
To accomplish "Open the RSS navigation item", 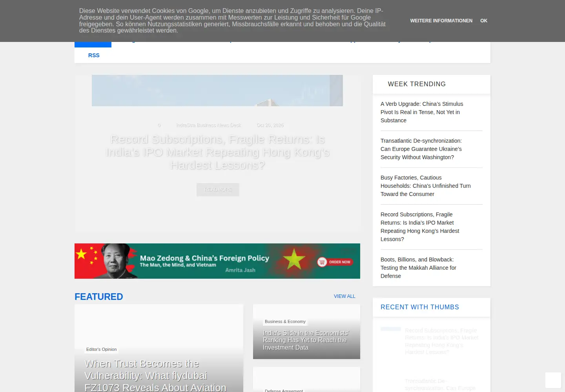I will [x=94, y=55].
